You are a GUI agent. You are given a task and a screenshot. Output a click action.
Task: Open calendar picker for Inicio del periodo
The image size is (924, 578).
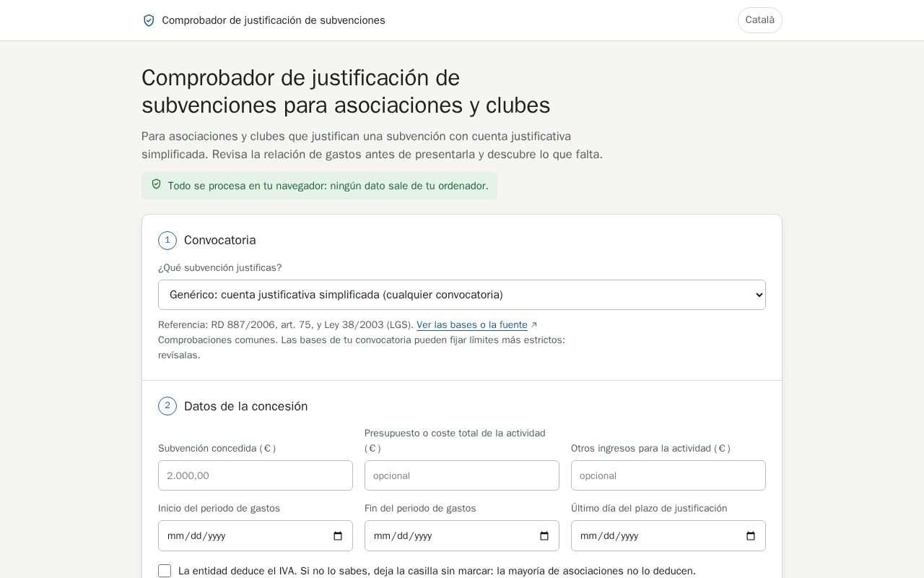[x=338, y=536]
